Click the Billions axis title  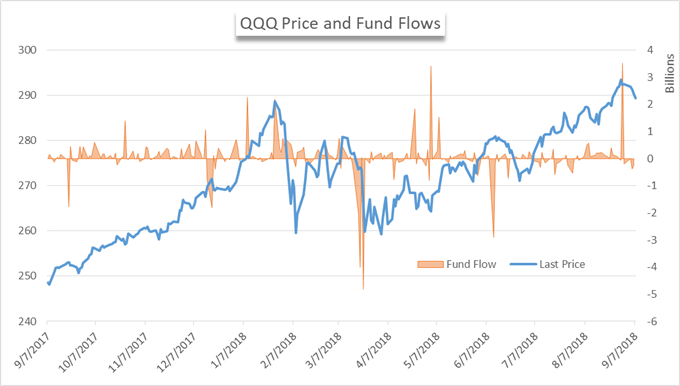670,73
